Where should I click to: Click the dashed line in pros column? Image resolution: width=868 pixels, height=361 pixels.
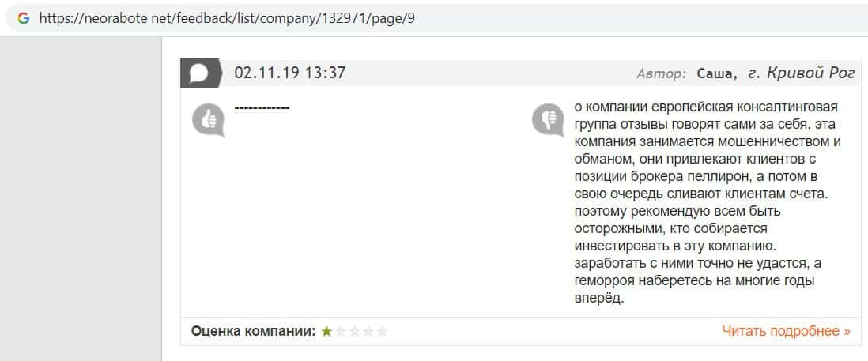[x=262, y=107]
